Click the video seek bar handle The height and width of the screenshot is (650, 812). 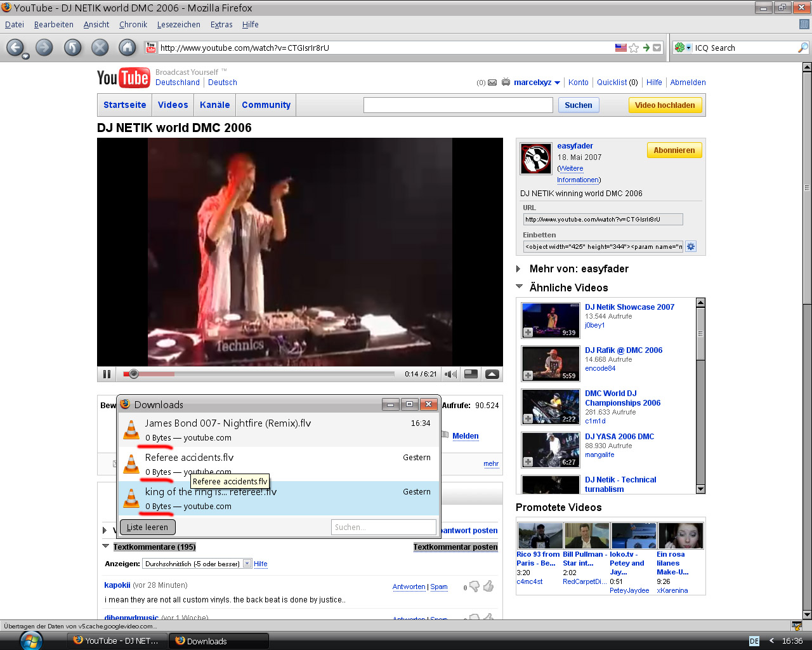tap(134, 374)
